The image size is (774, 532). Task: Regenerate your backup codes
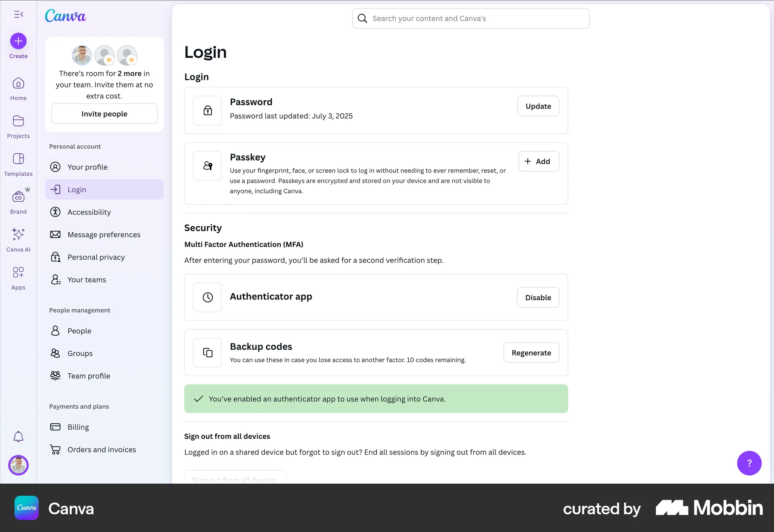pyautogui.click(x=531, y=353)
